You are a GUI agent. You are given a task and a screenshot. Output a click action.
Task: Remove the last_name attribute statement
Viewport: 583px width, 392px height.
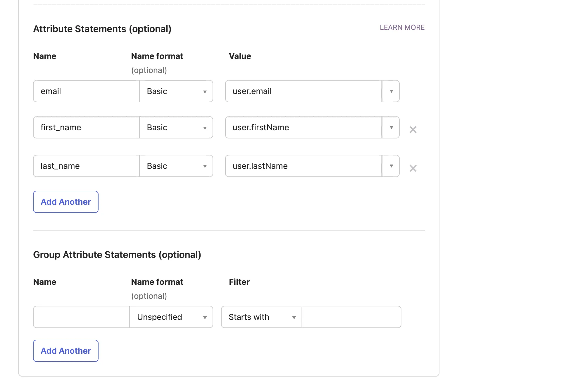tap(413, 168)
